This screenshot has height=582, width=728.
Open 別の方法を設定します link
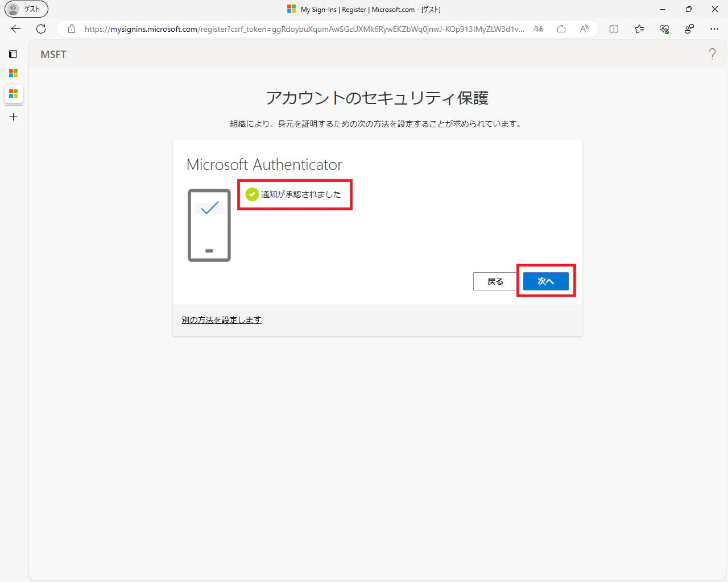point(221,320)
